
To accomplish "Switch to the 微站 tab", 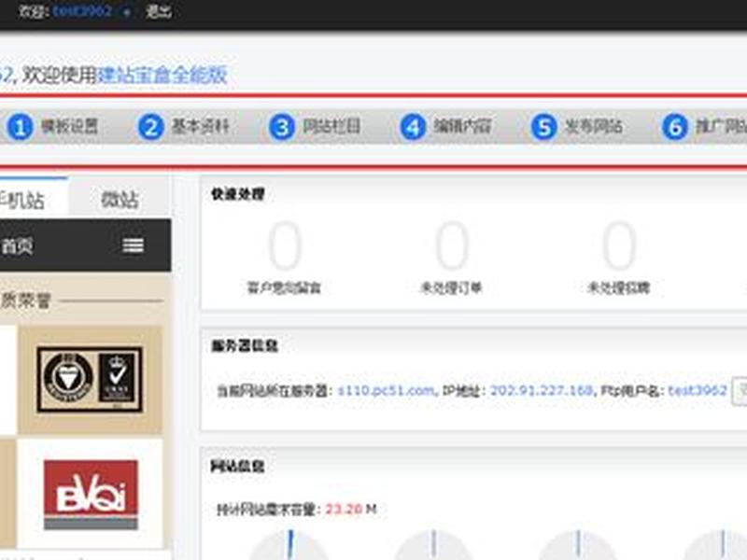I will (120, 200).
